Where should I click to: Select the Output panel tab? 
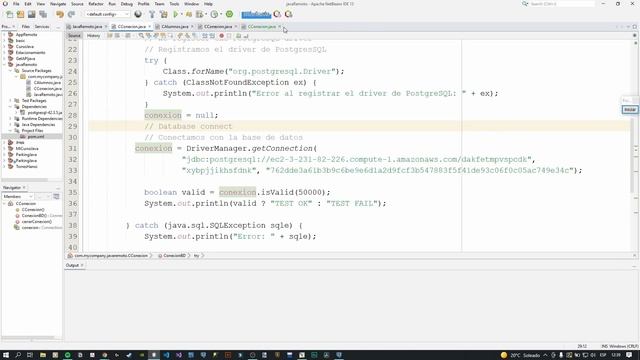tap(74, 265)
